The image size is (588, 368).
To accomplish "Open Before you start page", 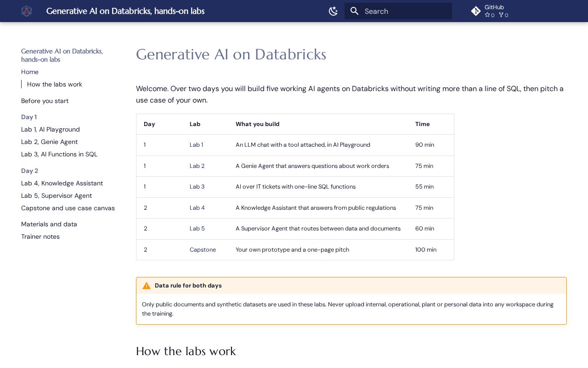I will tap(45, 101).
